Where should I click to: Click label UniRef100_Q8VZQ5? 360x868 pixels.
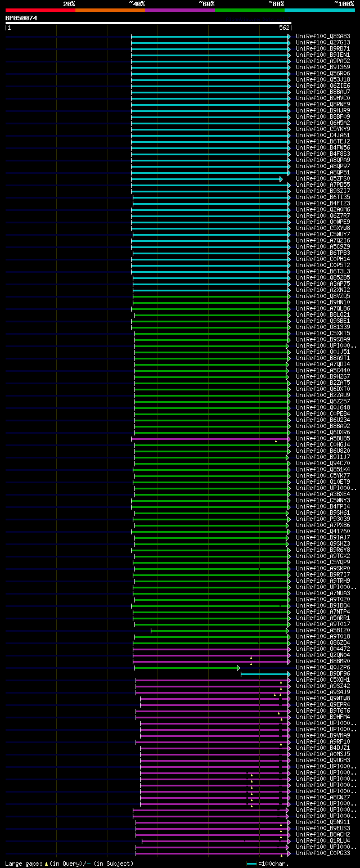point(323,296)
